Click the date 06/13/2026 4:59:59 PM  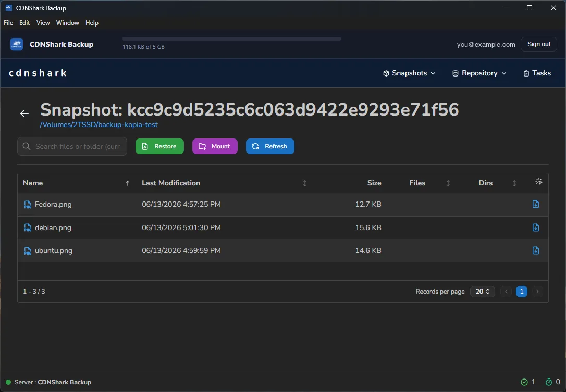181,250
